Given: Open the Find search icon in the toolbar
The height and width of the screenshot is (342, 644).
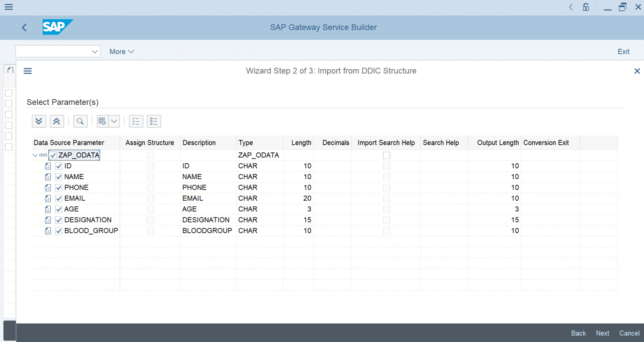Looking at the screenshot, I should point(80,121).
